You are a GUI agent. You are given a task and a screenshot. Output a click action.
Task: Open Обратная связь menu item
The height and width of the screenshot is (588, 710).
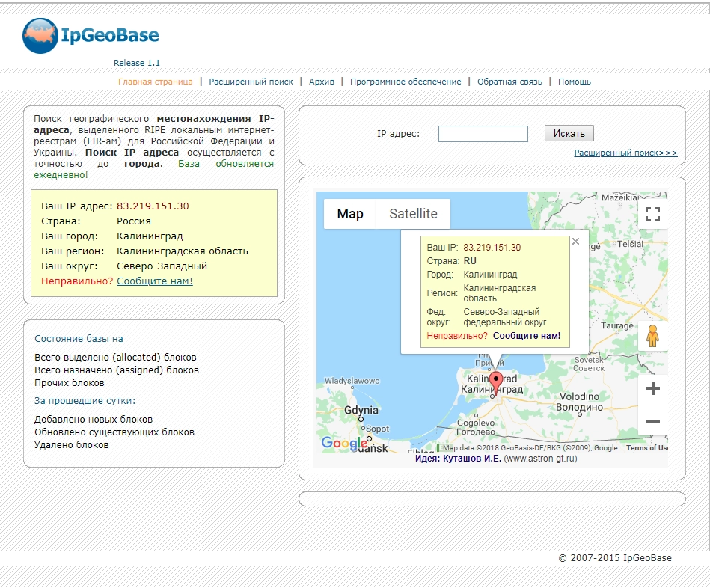509,82
